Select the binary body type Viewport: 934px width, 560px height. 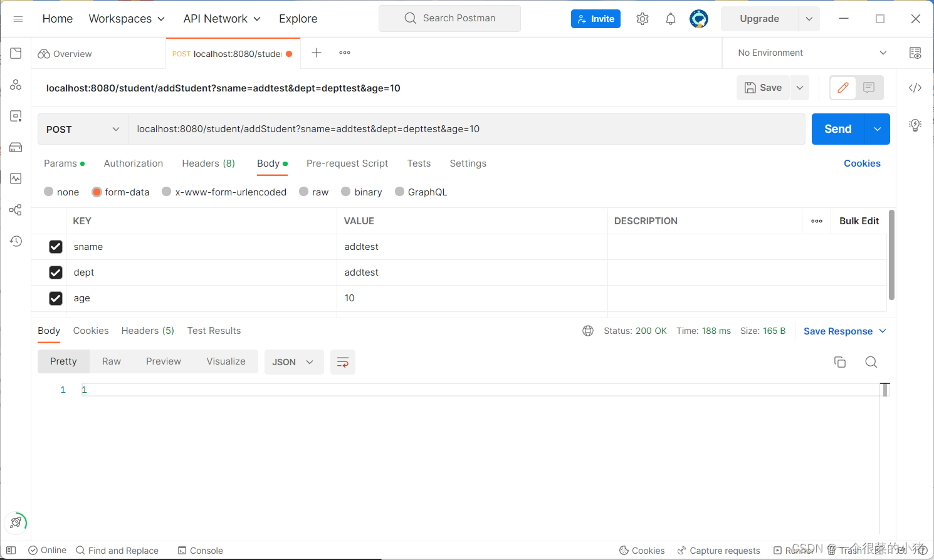346,192
